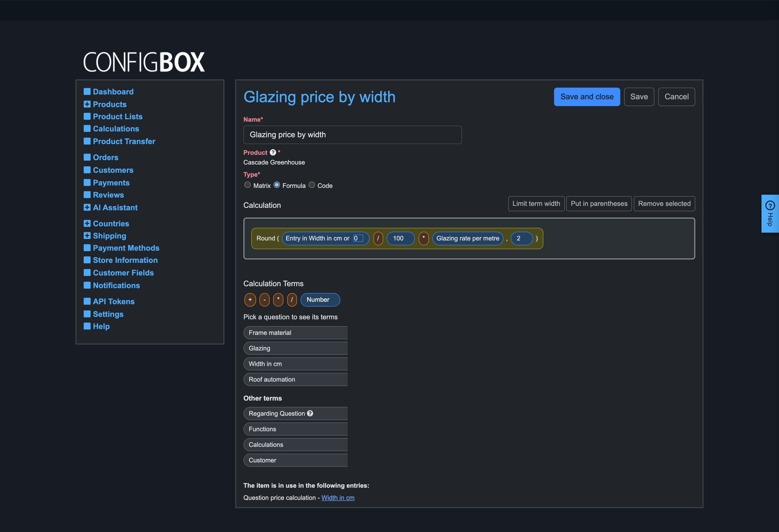Screen dimensions: 779x532
Task: Open Store Information in sidebar
Action: pyautogui.click(x=125, y=260)
